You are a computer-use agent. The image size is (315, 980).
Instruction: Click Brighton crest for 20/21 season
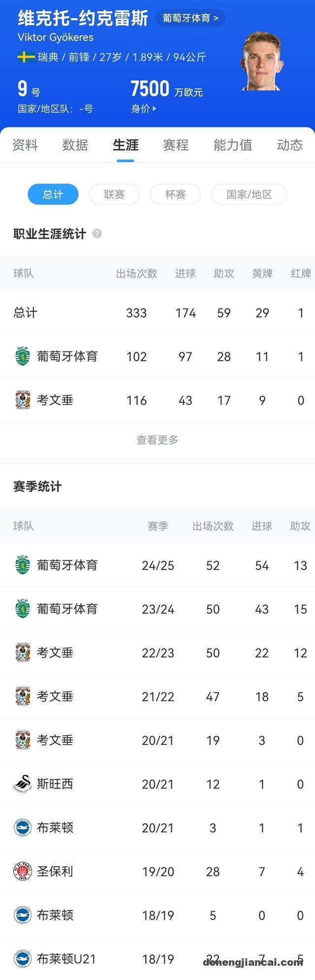click(x=23, y=827)
